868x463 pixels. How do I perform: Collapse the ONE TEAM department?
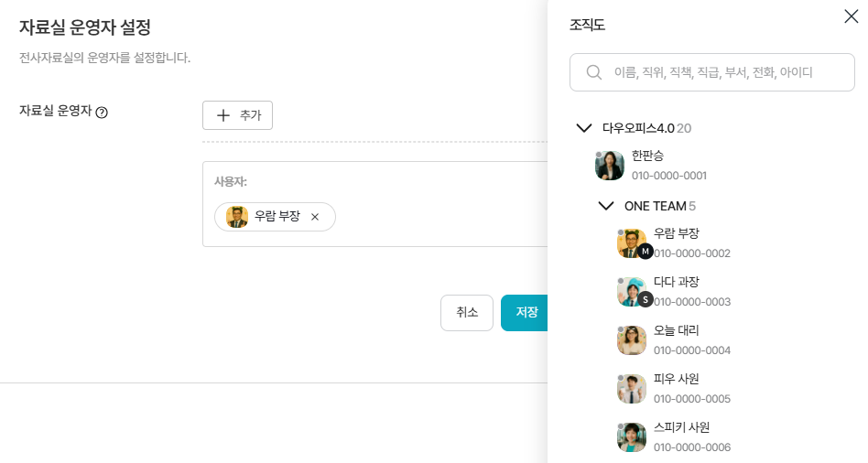[605, 206]
